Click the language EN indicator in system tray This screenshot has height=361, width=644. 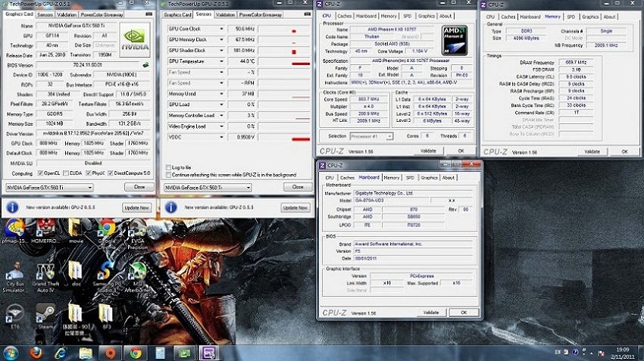click(558, 352)
